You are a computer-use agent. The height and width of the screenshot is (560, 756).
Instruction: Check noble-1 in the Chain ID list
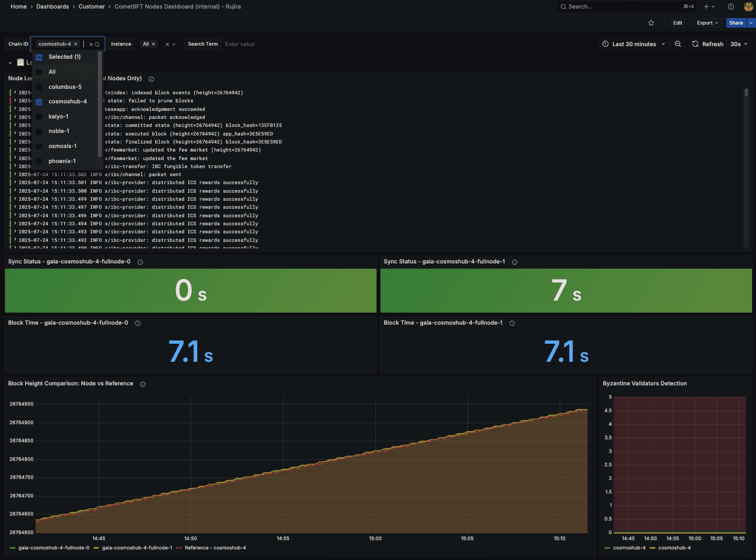tap(39, 131)
